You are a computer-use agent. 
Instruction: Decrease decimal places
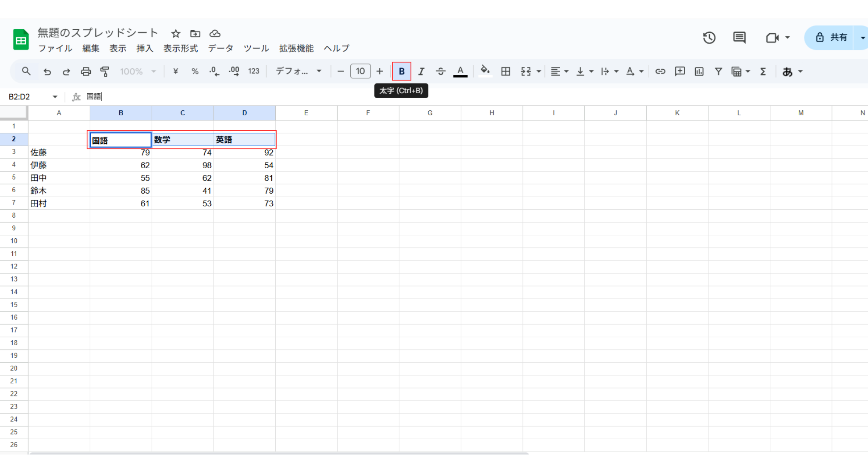click(x=214, y=71)
